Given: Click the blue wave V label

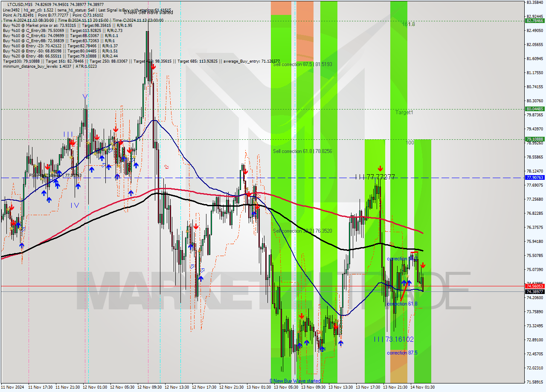Looking at the screenshot, I should coord(85,97).
